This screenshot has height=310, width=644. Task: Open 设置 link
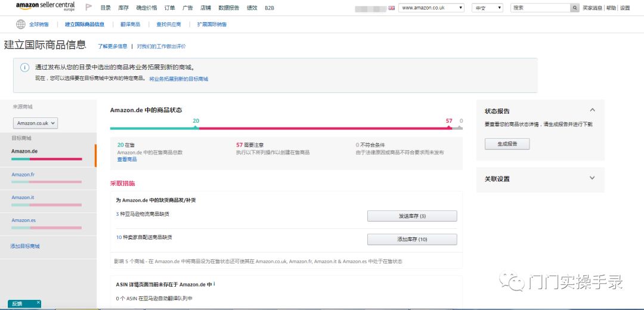tap(625, 8)
